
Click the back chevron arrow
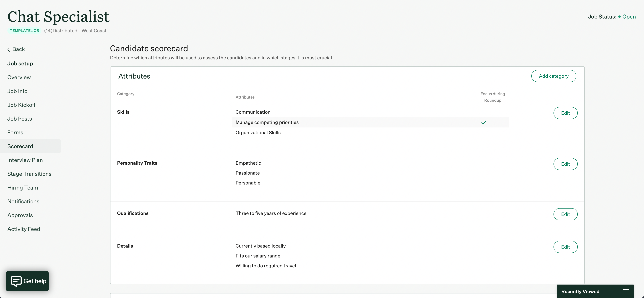pos(8,49)
